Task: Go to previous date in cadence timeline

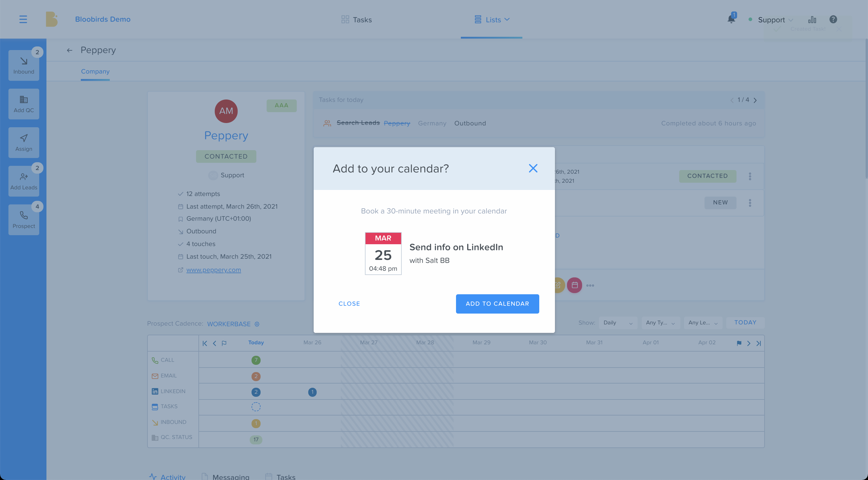Action: [214, 343]
